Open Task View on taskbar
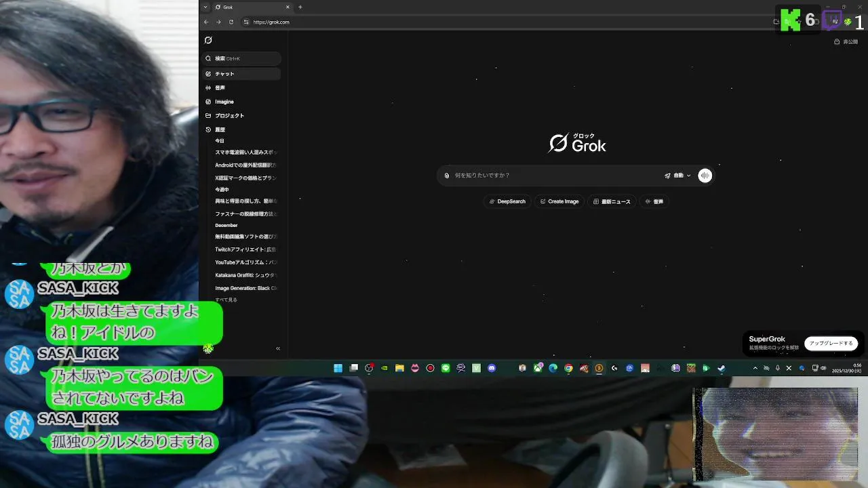 (353, 368)
